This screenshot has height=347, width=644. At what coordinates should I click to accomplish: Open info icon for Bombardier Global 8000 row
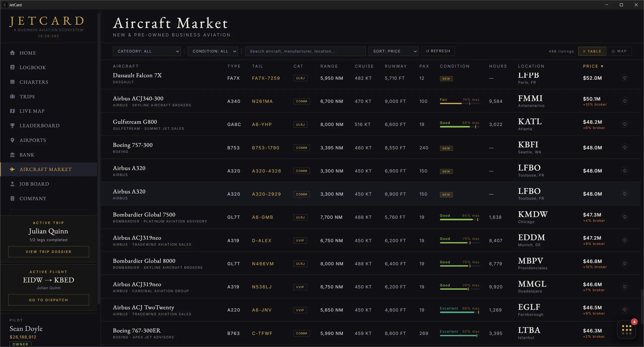(x=624, y=264)
